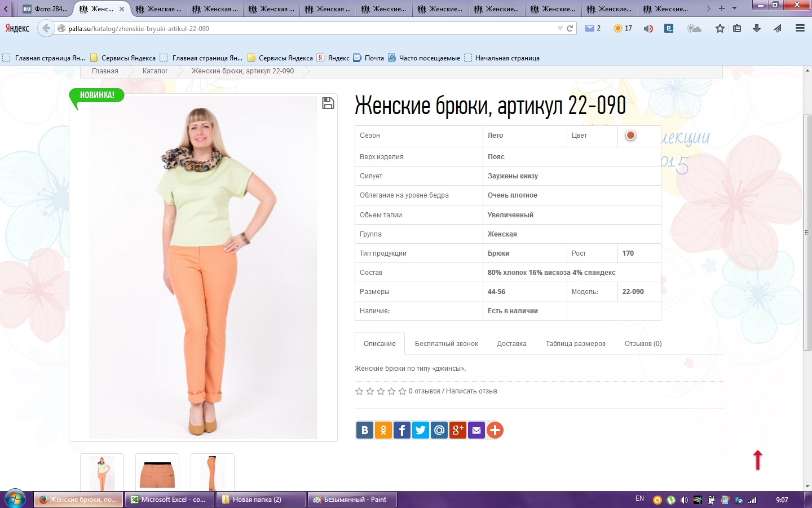The width and height of the screenshot is (812, 508).
Task: Share via Odnoklassniki orange icon
Action: point(383,430)
